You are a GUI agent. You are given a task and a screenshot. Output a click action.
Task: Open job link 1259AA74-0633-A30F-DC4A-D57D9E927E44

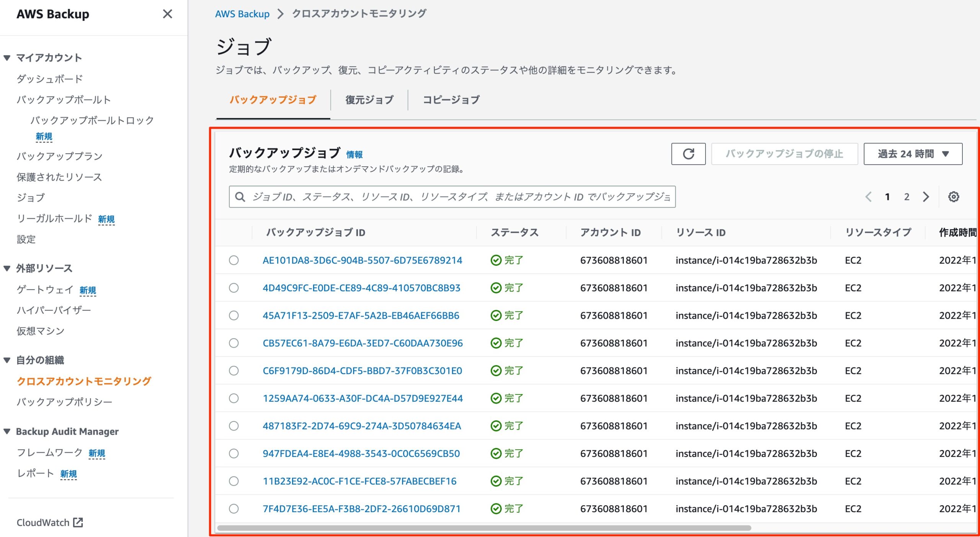(x=363, y=398)
